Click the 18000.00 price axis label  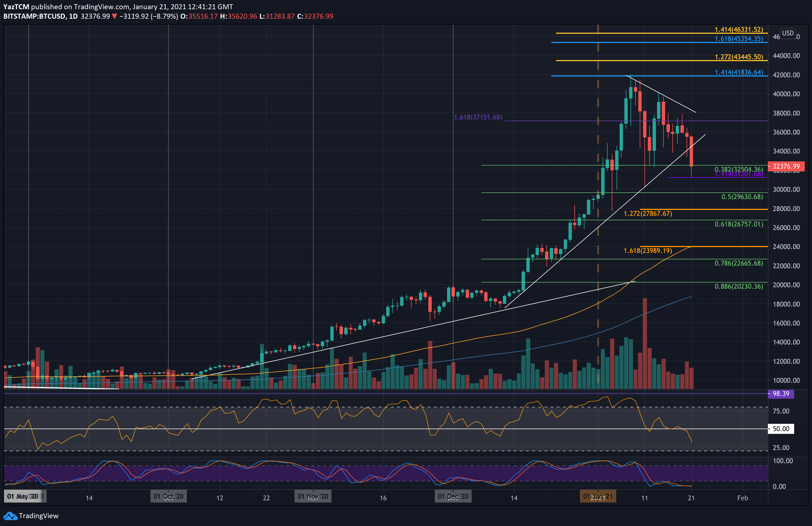pos(786,304)
